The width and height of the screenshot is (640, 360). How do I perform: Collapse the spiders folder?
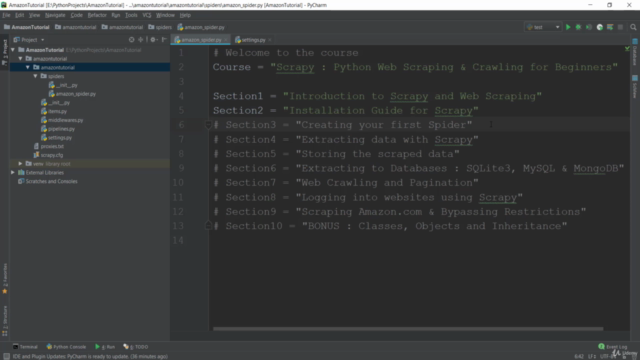click(x=36, y=76)
